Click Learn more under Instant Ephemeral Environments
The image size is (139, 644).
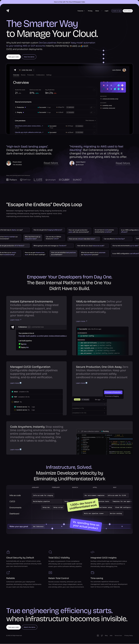pos(16,320)
